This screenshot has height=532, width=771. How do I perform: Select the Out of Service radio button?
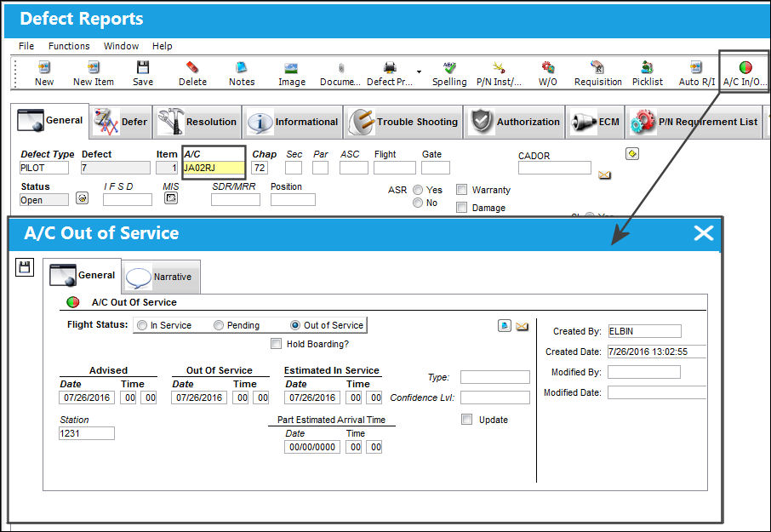pyautogui.click(x=295, y=325)
